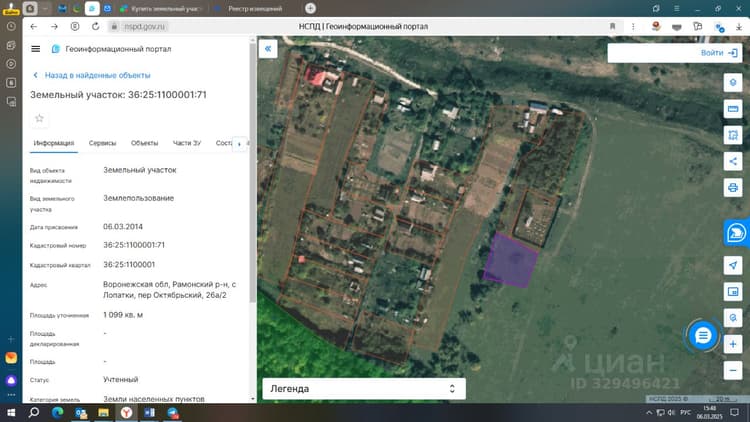Open Windows taskbar search
This screenshot has height=422, width=750.
(34, 412)
